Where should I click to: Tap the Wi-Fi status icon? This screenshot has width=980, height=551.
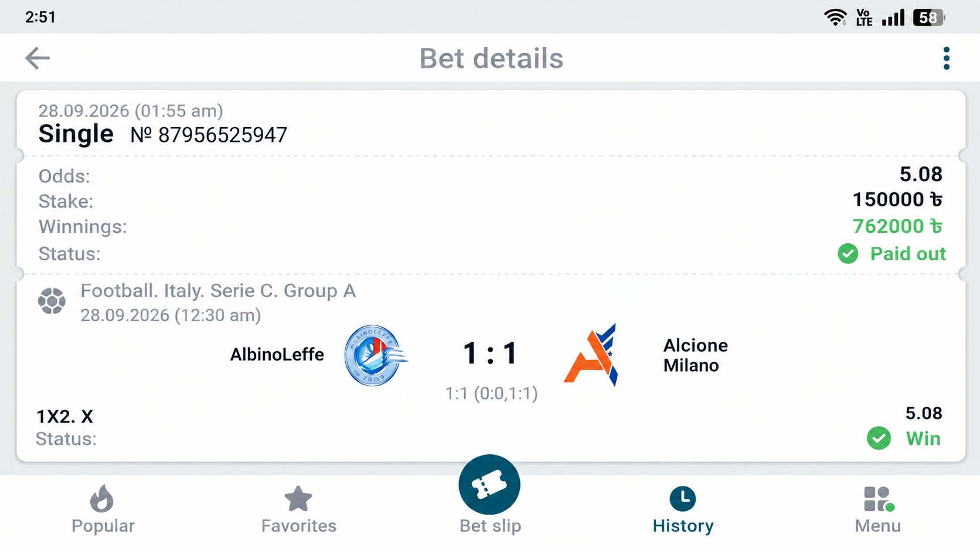(835, 17)
